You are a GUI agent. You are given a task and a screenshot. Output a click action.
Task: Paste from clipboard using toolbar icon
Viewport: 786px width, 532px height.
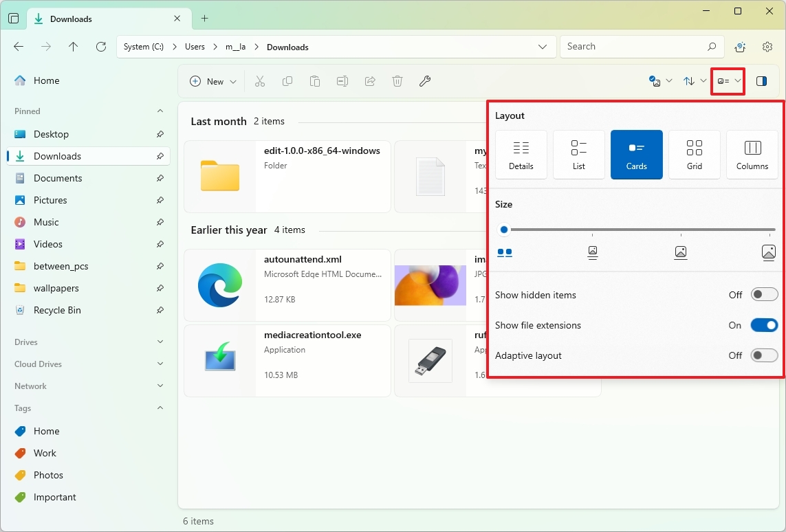click(315, 81)
